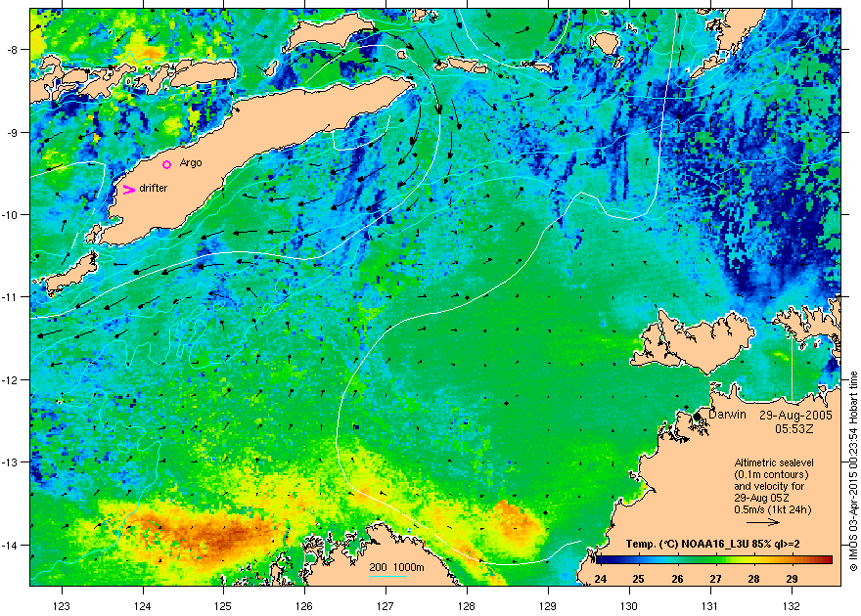
Task: Click the magenta Argo float circle marker
Action: tap(167, 164)
